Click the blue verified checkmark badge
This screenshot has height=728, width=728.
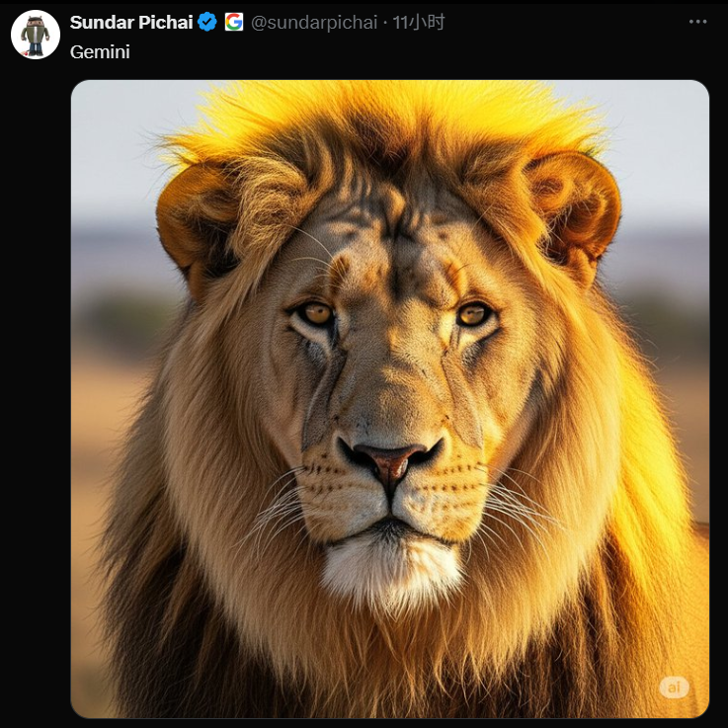coord(207,22)
